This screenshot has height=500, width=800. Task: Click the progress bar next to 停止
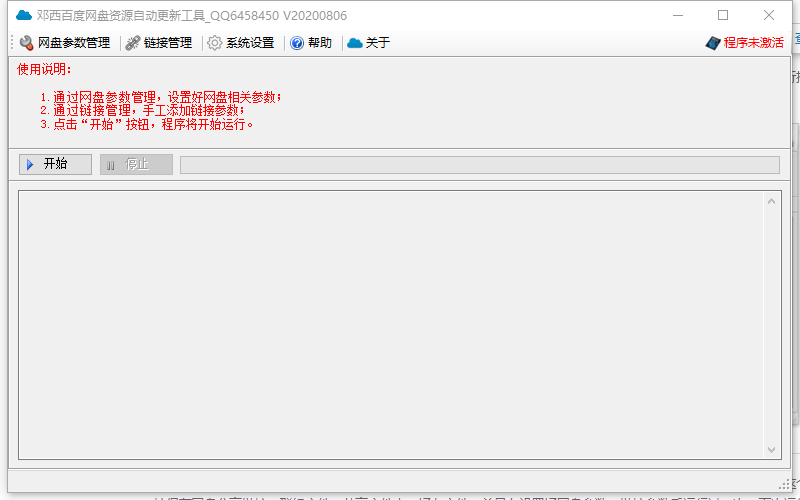point(480,165)
